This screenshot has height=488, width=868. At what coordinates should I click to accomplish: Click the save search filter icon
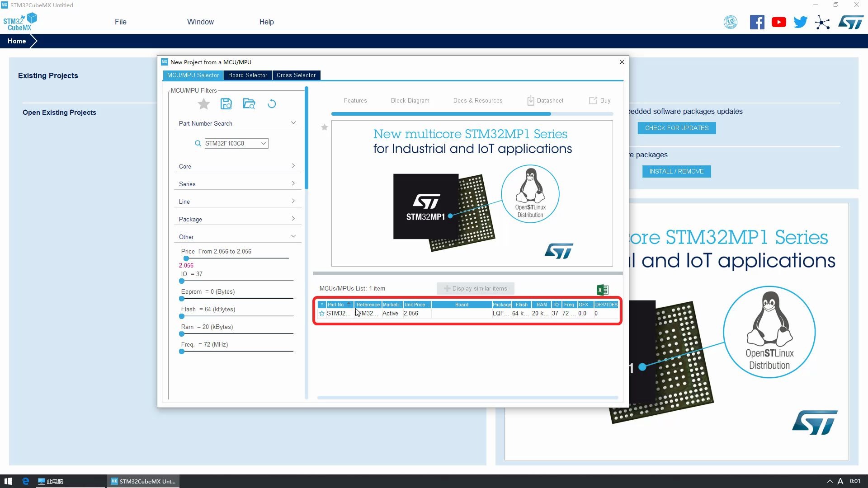point(226,104)
